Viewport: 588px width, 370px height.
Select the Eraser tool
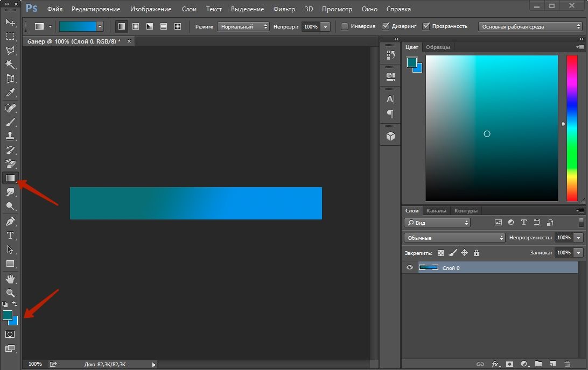[10, 164]
